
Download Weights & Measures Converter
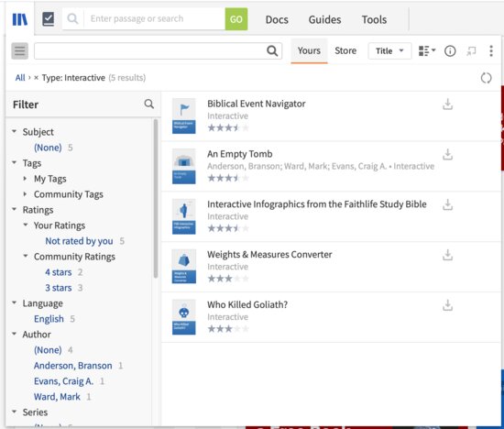447,255
